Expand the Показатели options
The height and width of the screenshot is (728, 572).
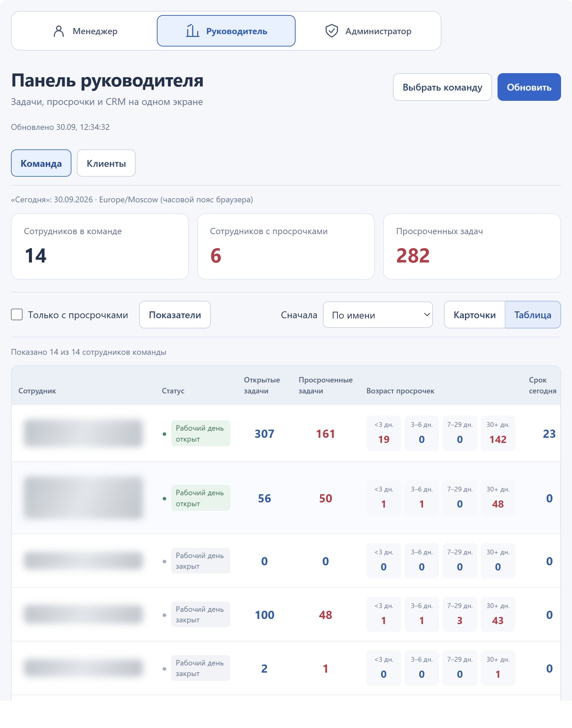[175, 315]
